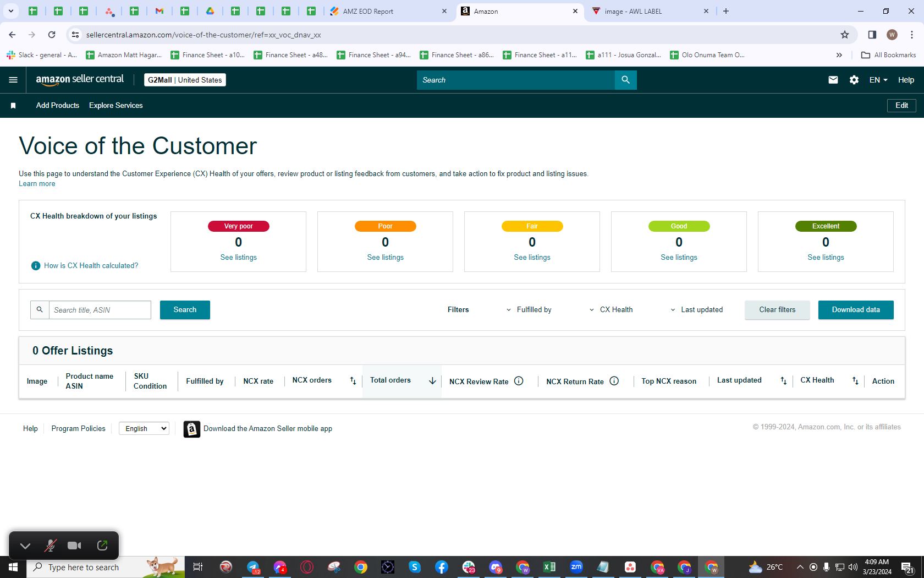The height and width of the screenshot is (578, 924).
Task: Click the Amazon Seller Central logo
Action: 80,79
